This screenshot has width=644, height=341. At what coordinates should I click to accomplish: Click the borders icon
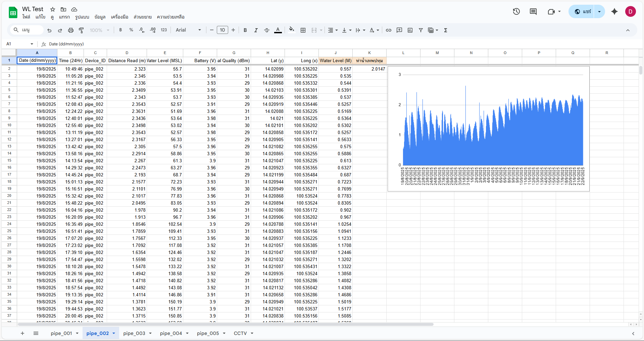point(303,30)
